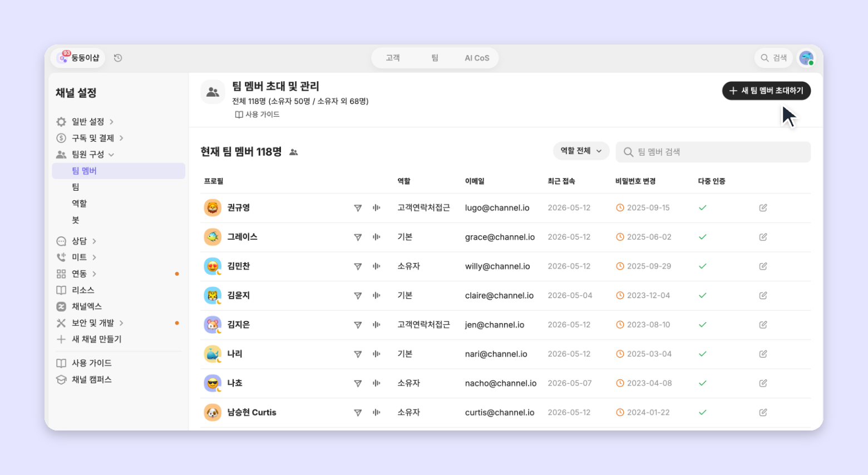Open the user profile avatar at top right
The image size is (868, 475).
(x=806, y=58)
